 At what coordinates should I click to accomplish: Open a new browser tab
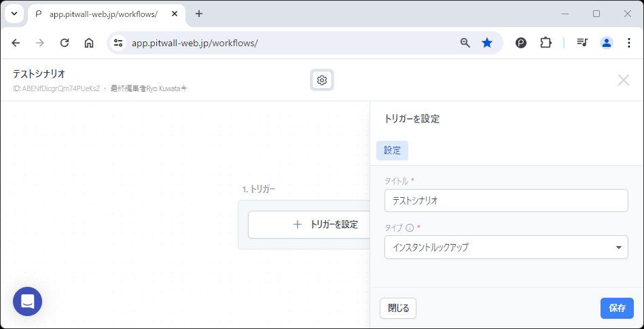(x=199, y=14)
